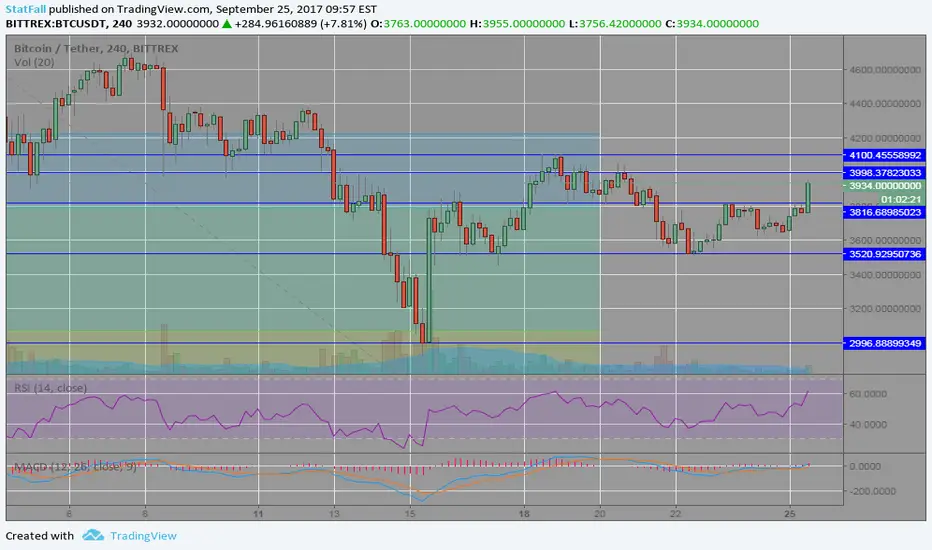Click the latest tall green candle

(x=808, y=196)
